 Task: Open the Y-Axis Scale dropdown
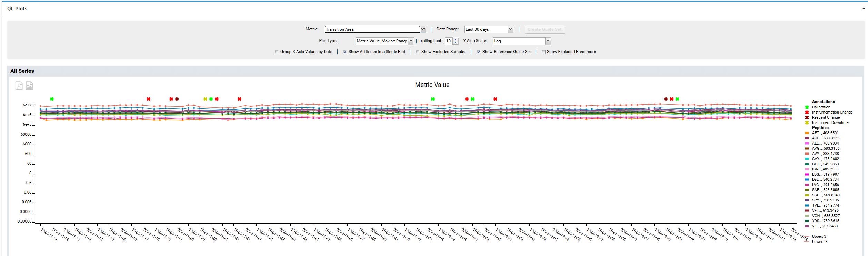[x=548, y=41]
